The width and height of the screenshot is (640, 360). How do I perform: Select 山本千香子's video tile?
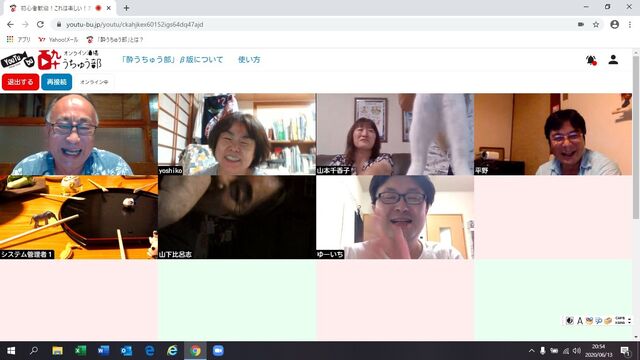coord(395,134)
